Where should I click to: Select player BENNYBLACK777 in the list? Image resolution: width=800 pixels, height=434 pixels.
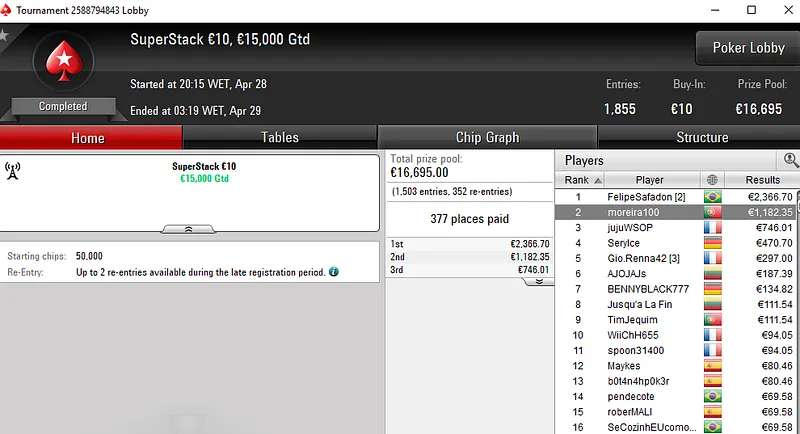(x=649, y=289)
